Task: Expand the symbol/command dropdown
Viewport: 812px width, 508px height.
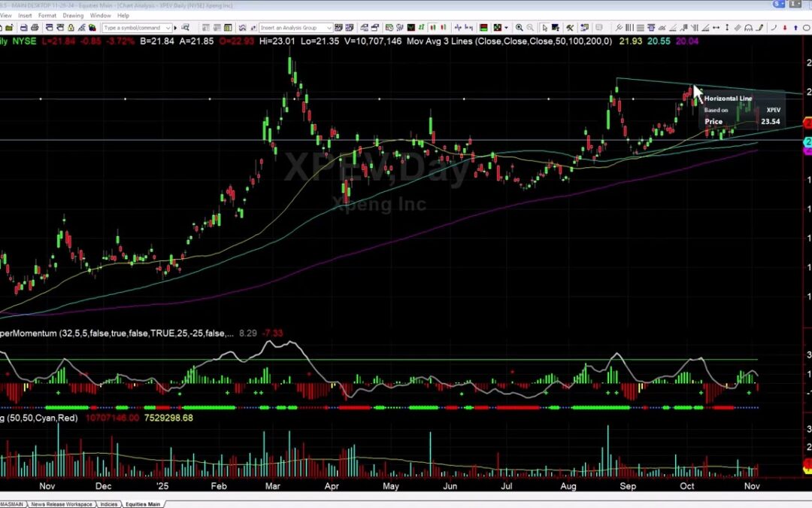Action: pos(168,27)
